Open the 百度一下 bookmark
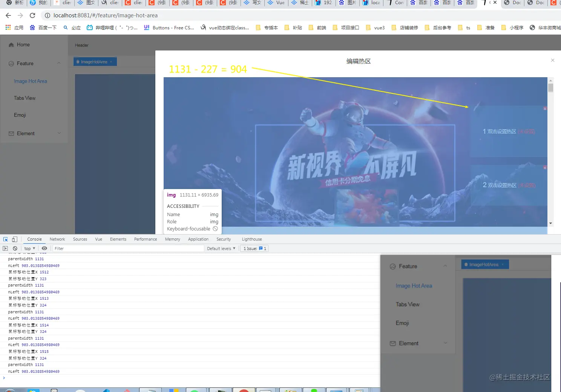561x392 pixels. pos(43,27)
